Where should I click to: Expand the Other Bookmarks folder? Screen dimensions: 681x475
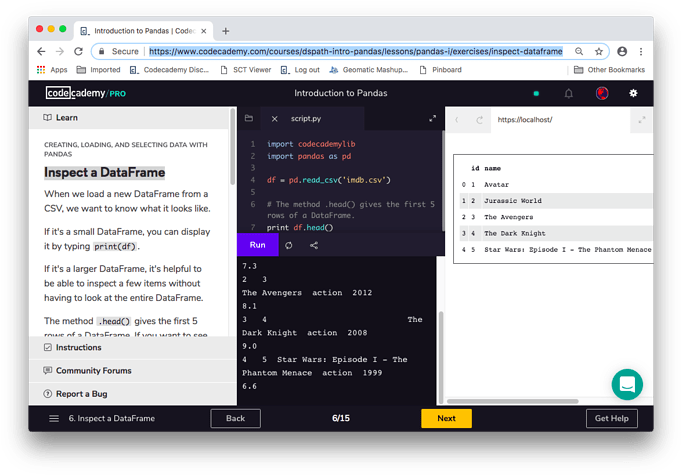609,70
